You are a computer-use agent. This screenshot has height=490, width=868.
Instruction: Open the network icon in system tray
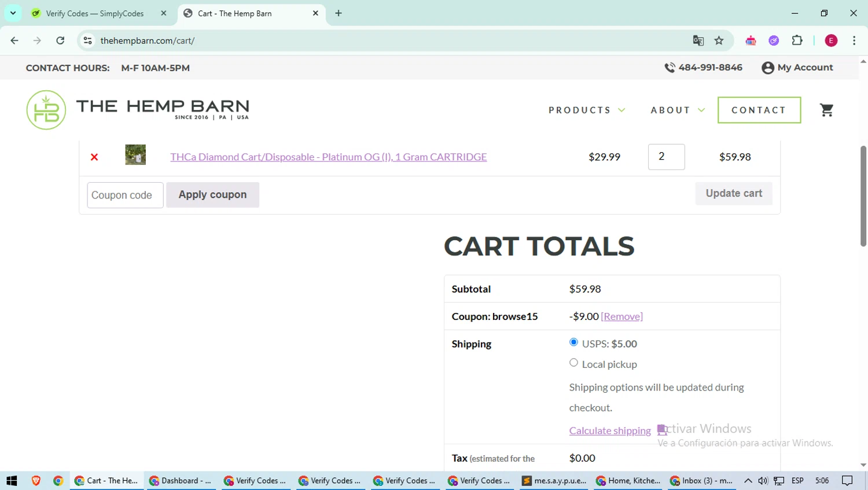779,481
